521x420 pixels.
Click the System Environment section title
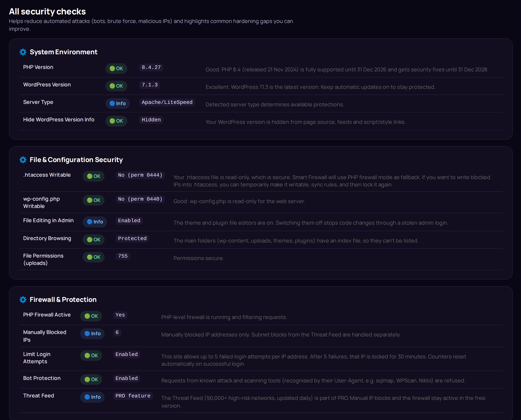pyautogui.click(x=63, y=52)
